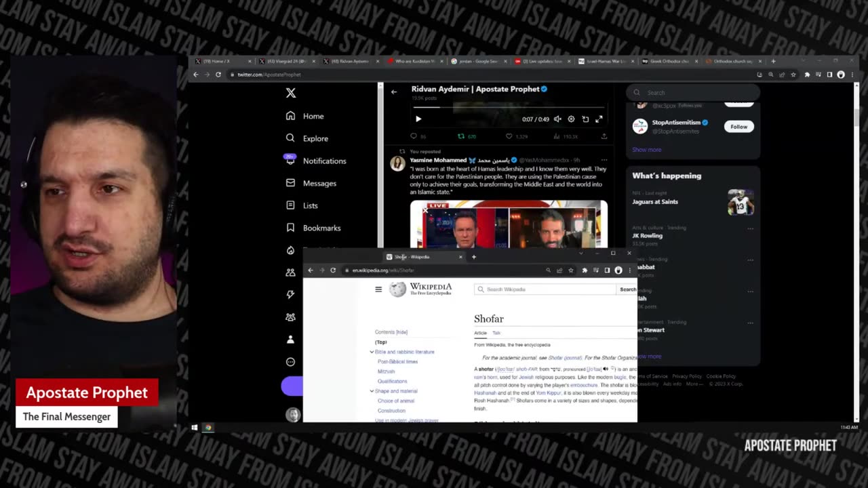Open Explore in the Twitter sidebar
868x488 pixels.
pyautogui.click(x=307, y=138)
